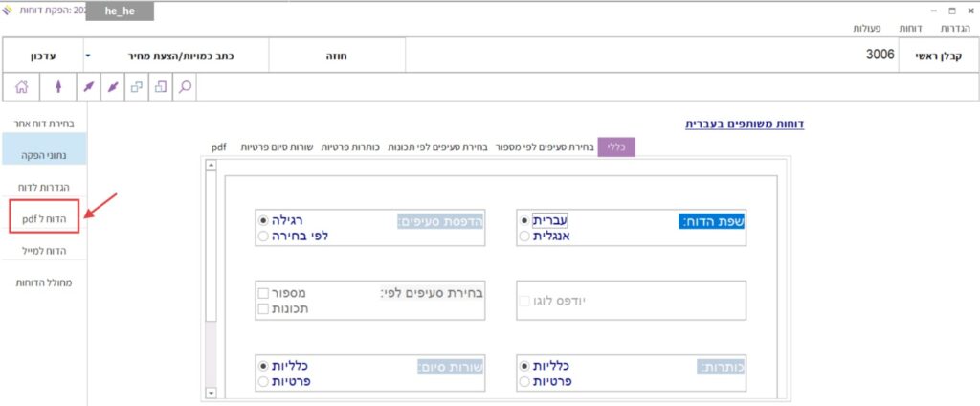Click the magnifying glass search icon
This screenshot has height=406, width=980.
click(186, 86)
